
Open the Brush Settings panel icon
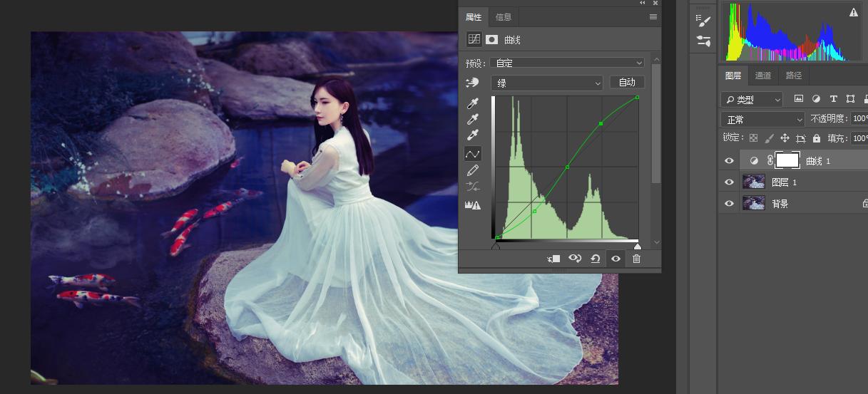coord(703,21)
